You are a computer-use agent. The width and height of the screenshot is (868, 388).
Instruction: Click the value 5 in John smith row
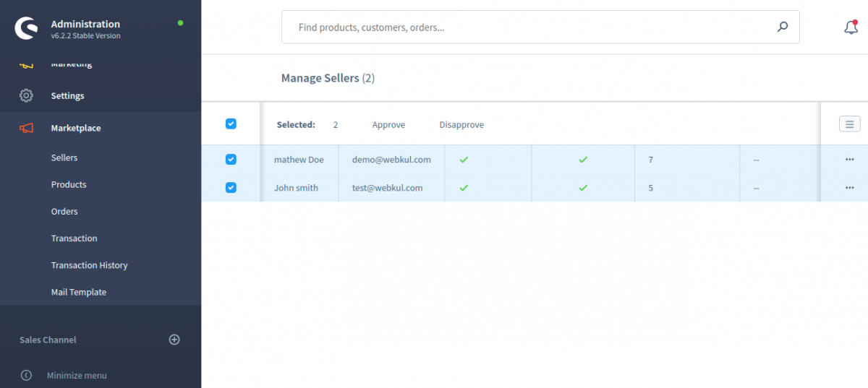coord(651,188)
